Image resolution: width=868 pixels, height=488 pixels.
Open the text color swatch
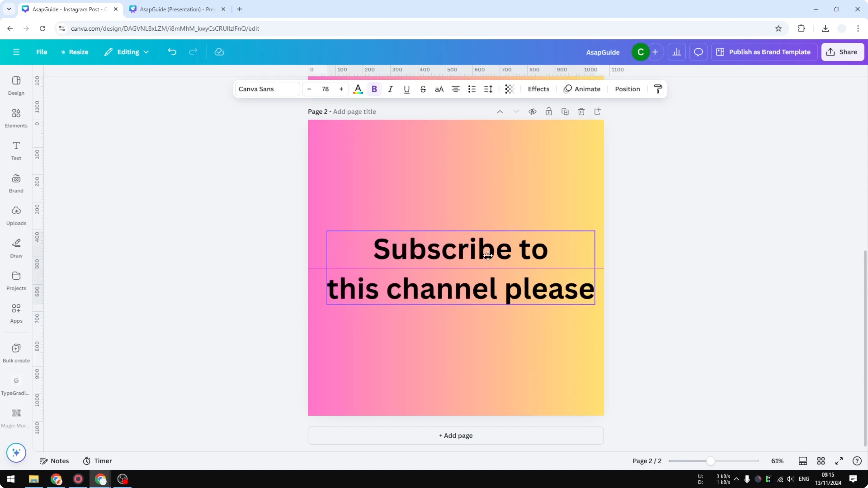[358, 89]
